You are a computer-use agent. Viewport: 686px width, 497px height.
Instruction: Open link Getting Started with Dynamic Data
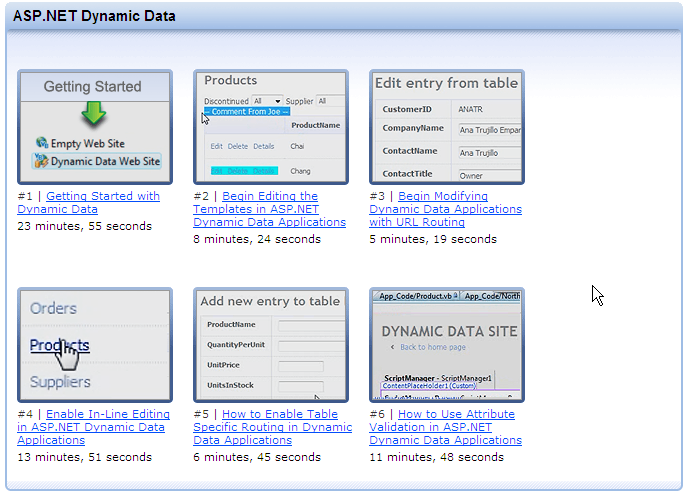pyautogui.click(x=88, y=203)
